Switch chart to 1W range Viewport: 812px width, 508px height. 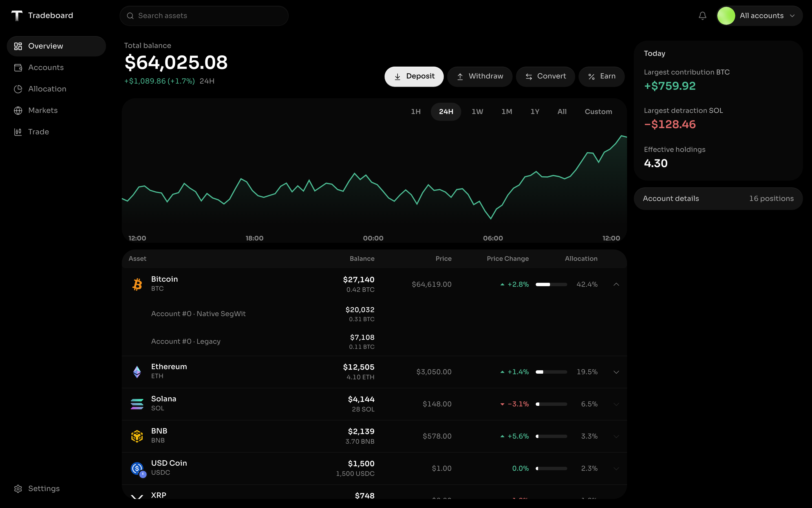(477, 111)
